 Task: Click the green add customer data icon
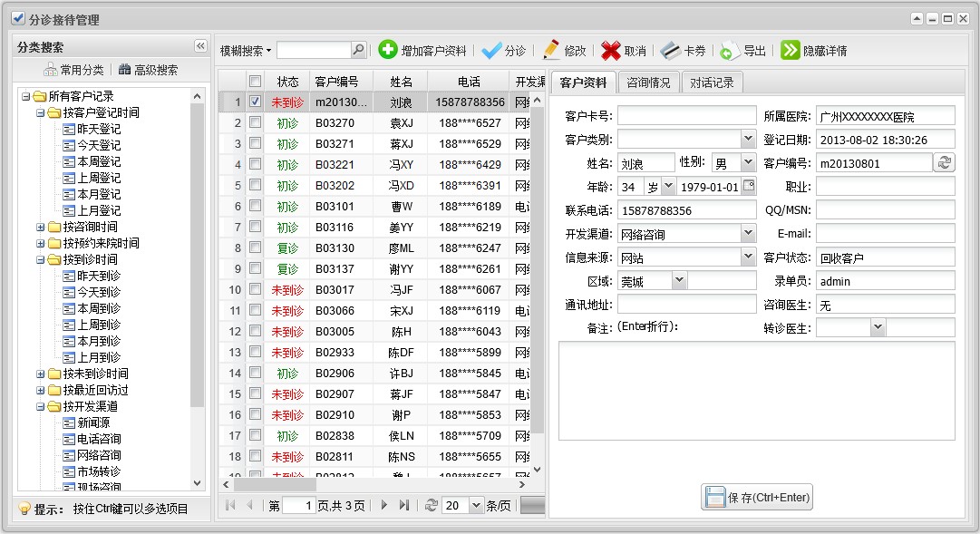(387, 49)
